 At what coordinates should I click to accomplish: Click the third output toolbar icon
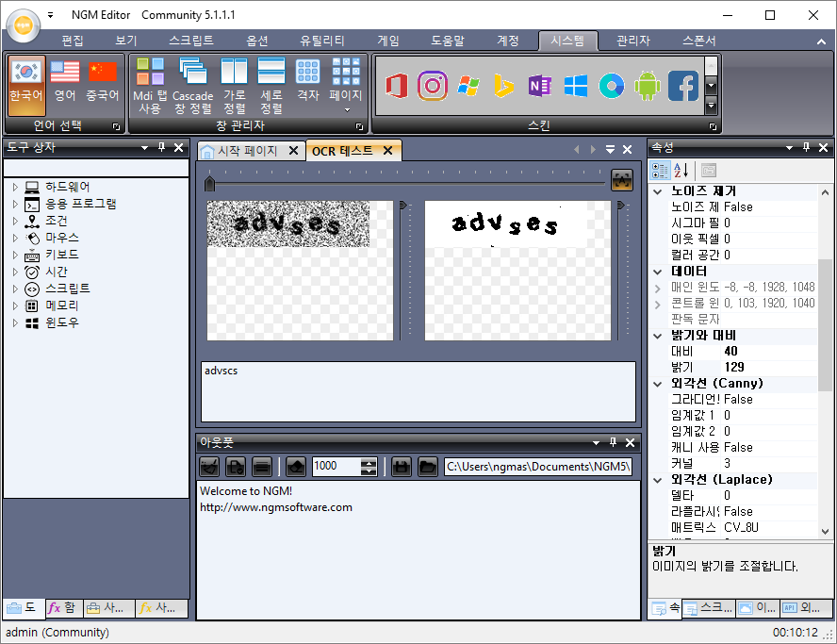tap(262, 467)
